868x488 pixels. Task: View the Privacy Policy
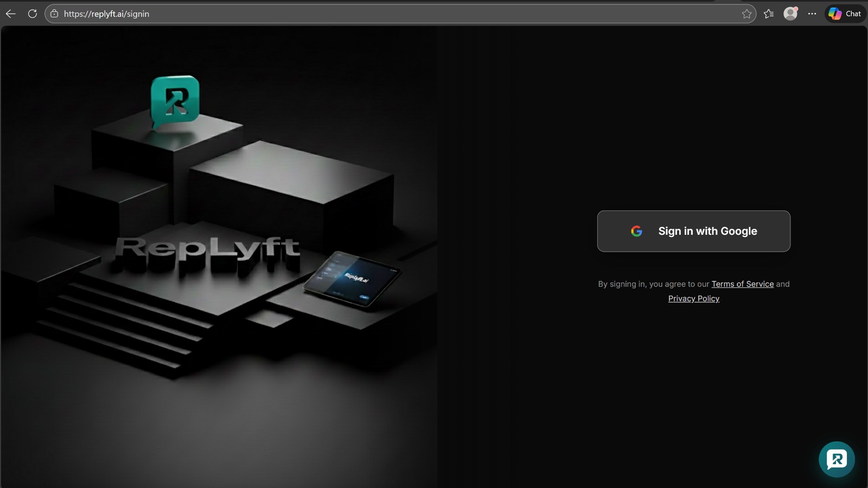coord(694,298)
